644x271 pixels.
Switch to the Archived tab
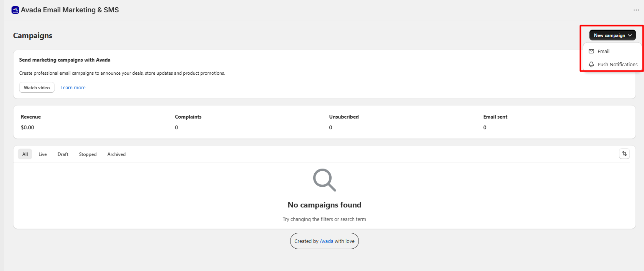click(x=116, y=154)
